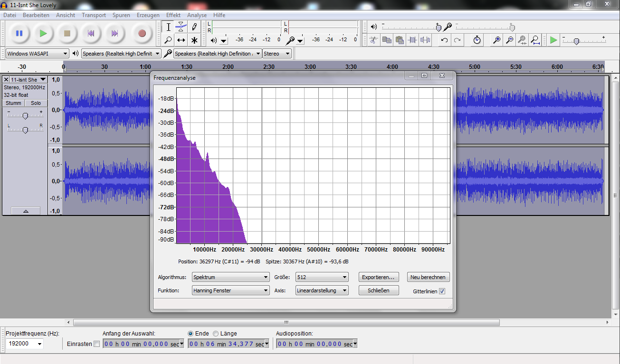Screen dimensions: 620x364
Task: Enable the Einrasten checkbox
Action: [97, 344]
